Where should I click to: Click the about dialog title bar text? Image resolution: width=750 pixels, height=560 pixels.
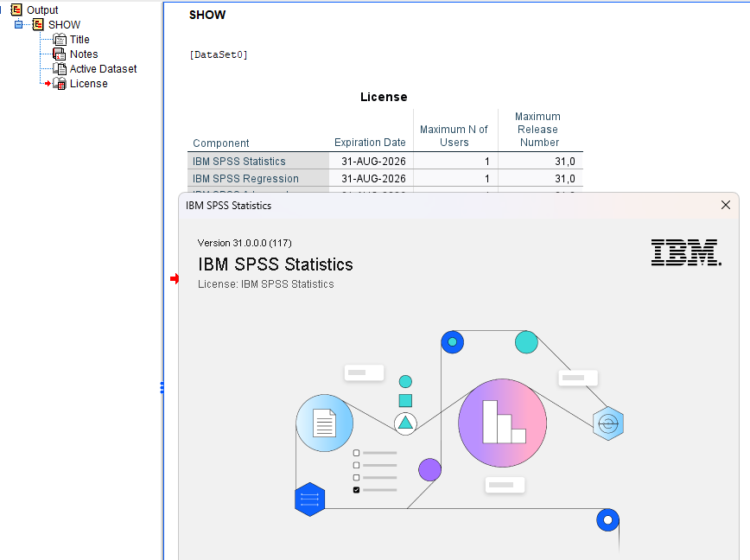coord(229,206)
